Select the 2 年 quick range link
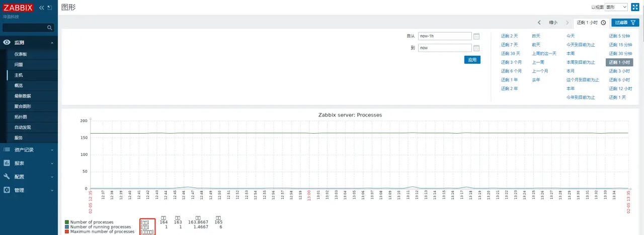This screenshot has width=644, height=235. pos(509,88)
